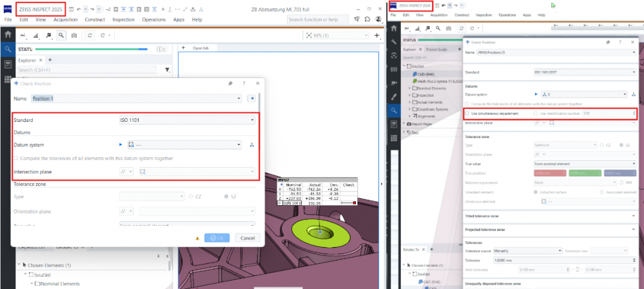
Task: Click the filter funnel icon beside the 2025 Explorer search
Action: click(167, 70)
